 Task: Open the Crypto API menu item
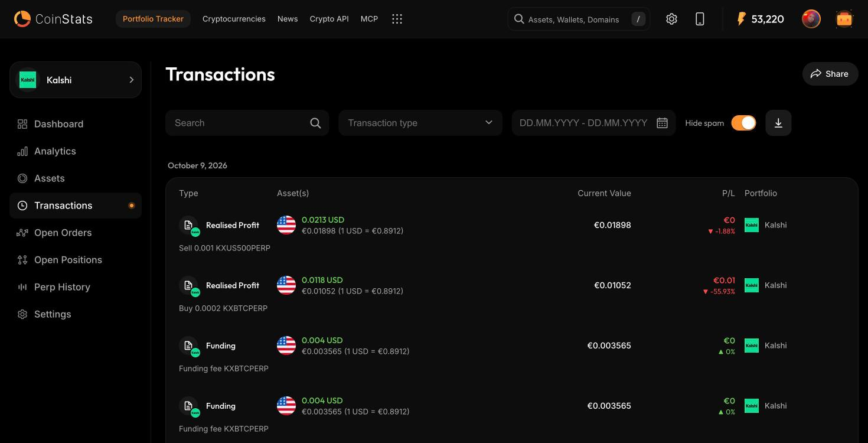point(329,19)
